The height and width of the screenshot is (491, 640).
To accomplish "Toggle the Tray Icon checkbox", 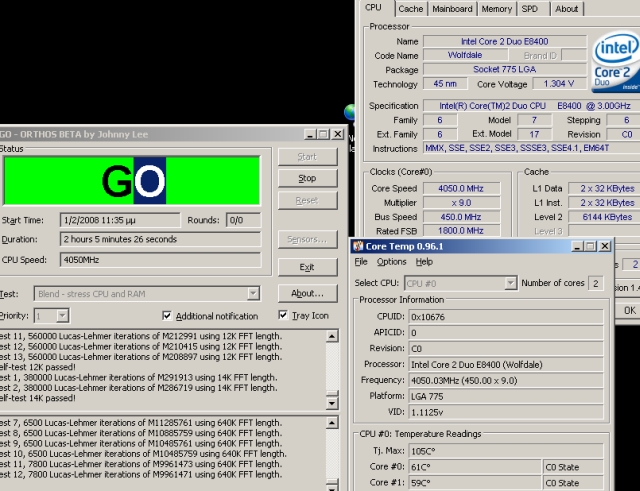I will tap(283, 315).
